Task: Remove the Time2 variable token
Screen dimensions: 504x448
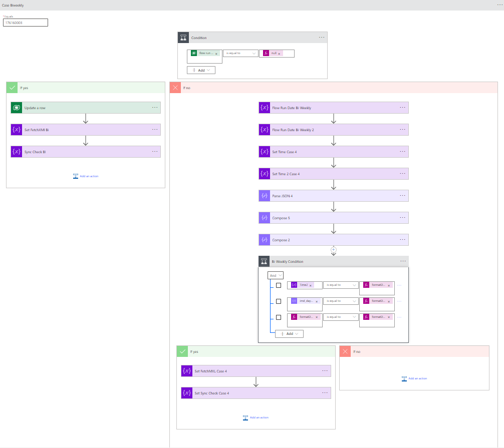Action: 311,285
